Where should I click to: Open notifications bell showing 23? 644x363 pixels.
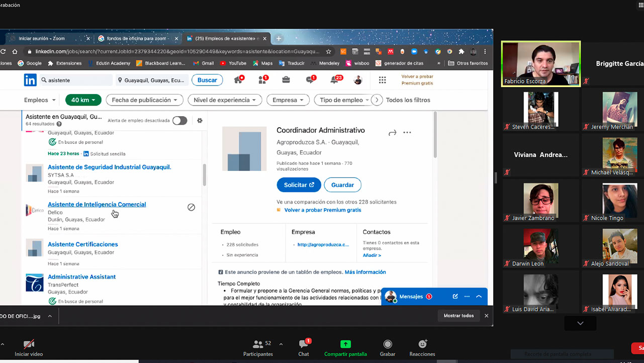click(x=335, y=79)
